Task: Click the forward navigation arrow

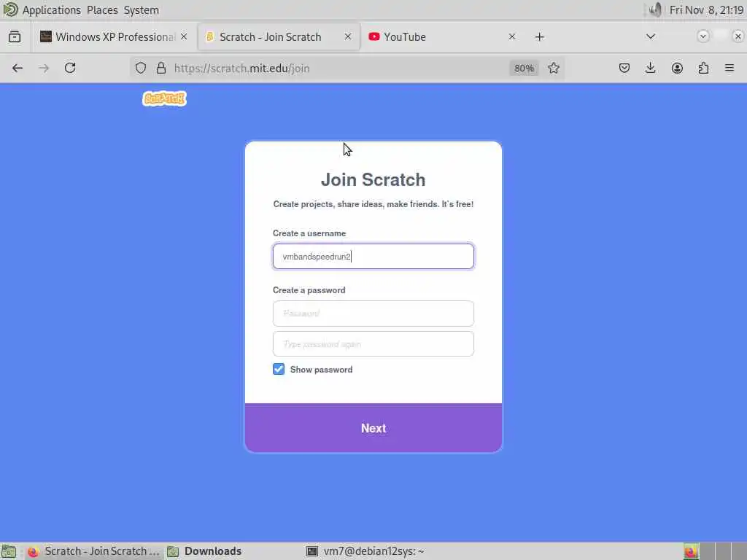Action: 44,68
